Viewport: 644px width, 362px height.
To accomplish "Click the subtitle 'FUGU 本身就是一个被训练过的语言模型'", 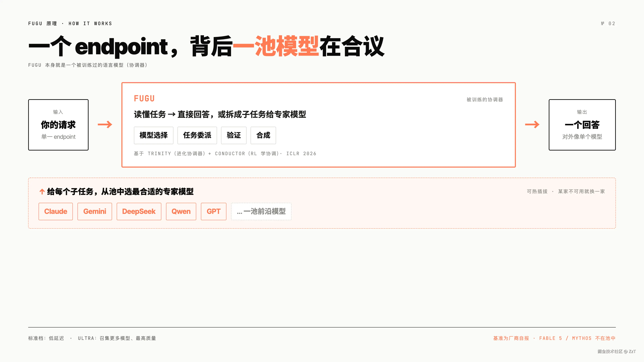I will click(88, 65).
